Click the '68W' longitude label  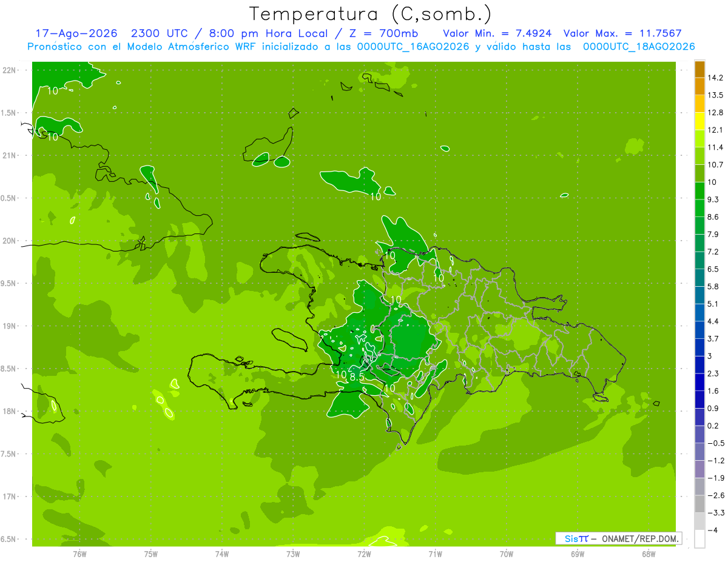[649, 554]
